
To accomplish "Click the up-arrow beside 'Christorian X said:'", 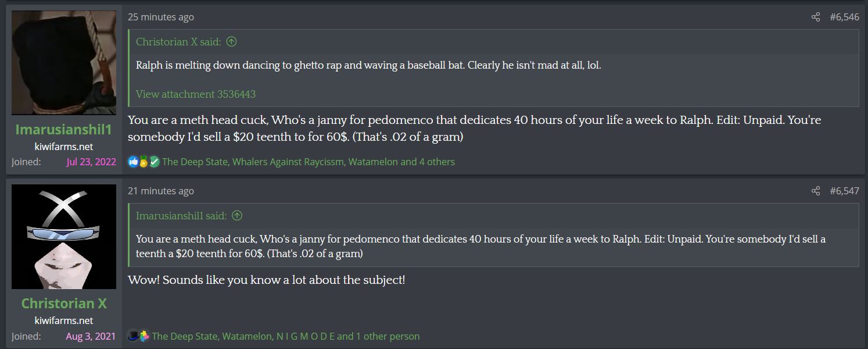I will tap(231, 41).
